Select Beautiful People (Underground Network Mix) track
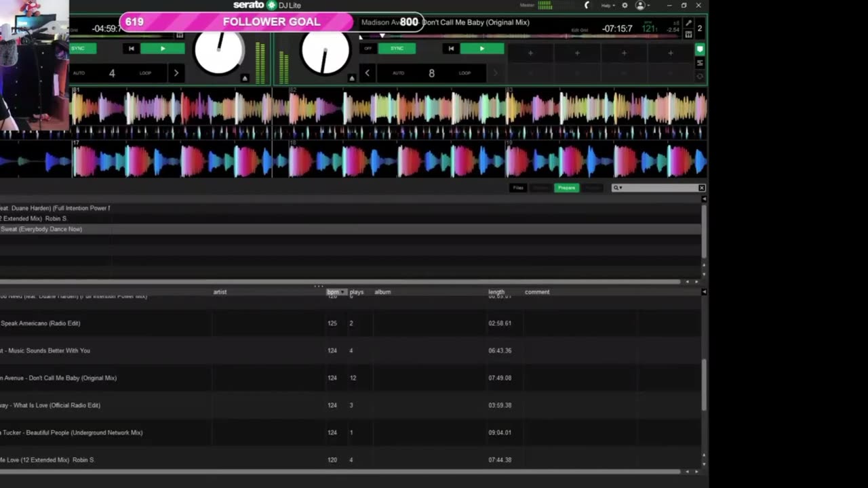The image size is (868, 488). 351,432
